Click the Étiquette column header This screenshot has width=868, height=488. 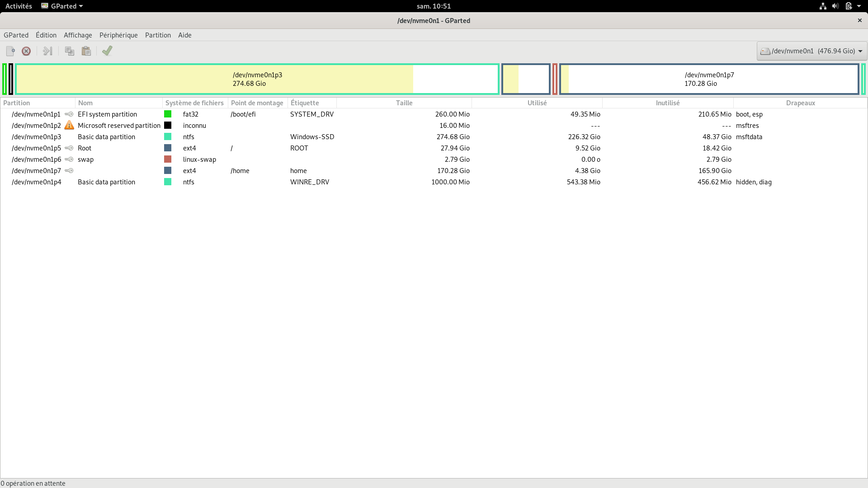(312, 103)
